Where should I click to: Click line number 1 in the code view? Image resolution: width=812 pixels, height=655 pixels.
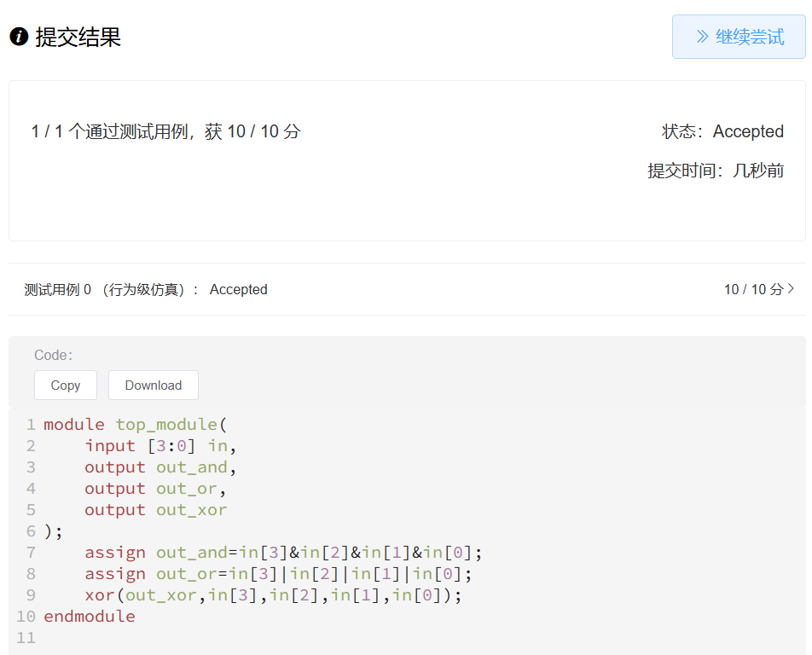(31, 424)
